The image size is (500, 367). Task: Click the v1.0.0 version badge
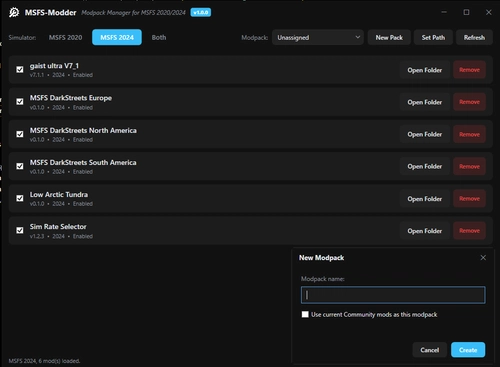(x=201, y=13)
